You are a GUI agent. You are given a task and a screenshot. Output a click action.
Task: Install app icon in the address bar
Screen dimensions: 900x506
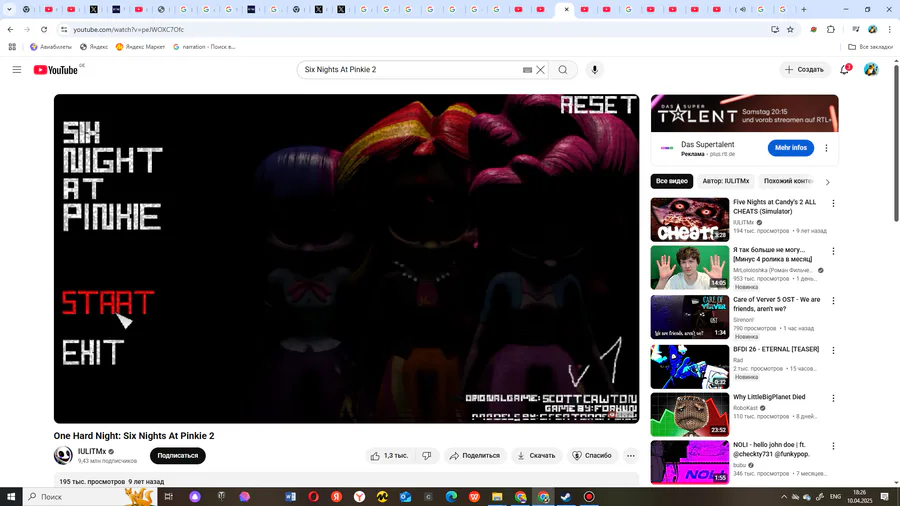tap(774, 29)
